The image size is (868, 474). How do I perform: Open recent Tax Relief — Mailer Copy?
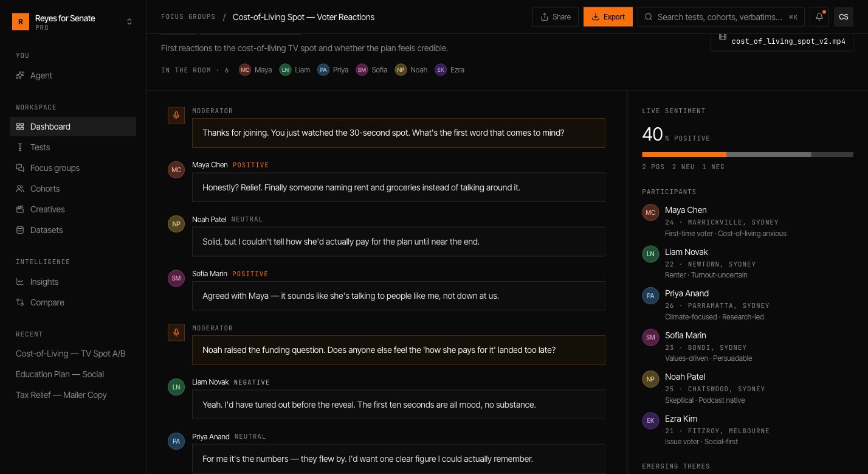(61, 395)
